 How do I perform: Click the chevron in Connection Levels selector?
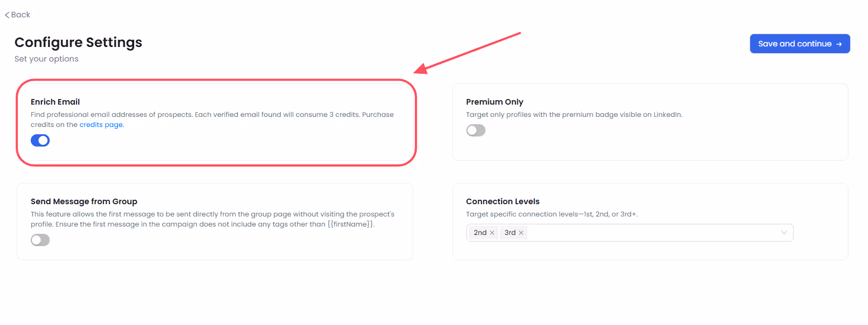[784, 232]
